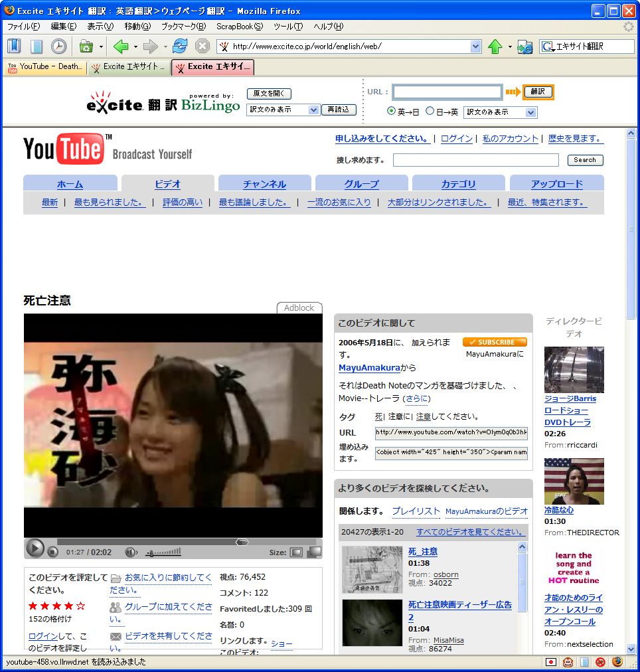The image size is (640, 672).
Task: Go back with the green left arrow
Action: [x=121, y=46]
